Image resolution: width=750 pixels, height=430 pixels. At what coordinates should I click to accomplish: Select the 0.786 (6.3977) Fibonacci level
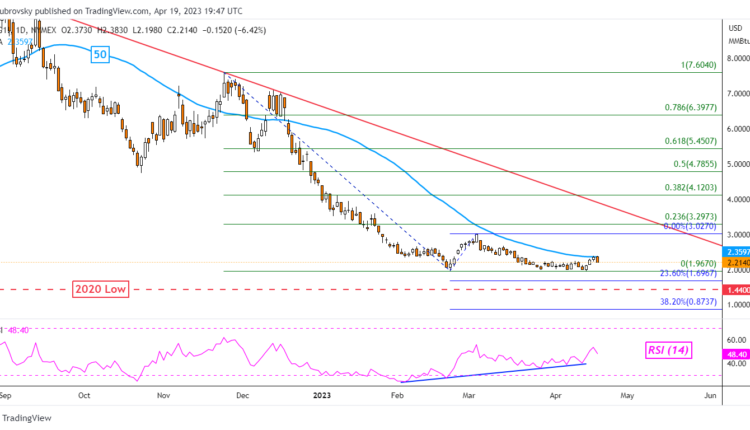pyautogui.click(x=687, y=107)
